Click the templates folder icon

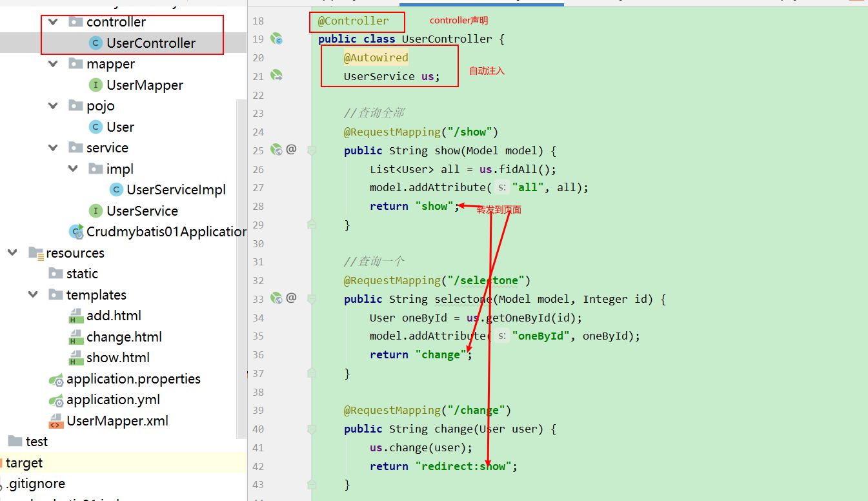(x=56, y=295)
